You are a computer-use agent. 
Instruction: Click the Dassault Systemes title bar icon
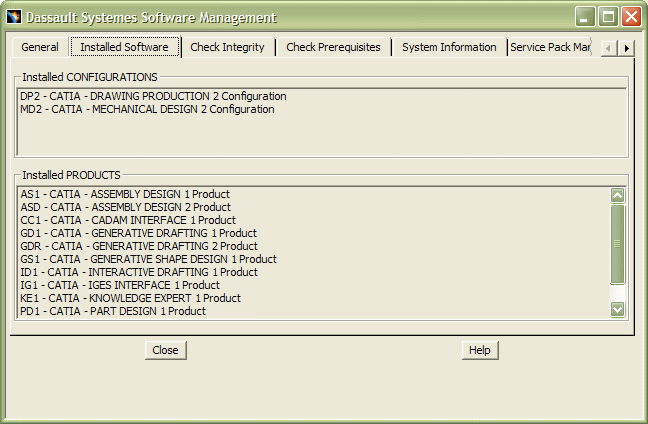(14, 17)
